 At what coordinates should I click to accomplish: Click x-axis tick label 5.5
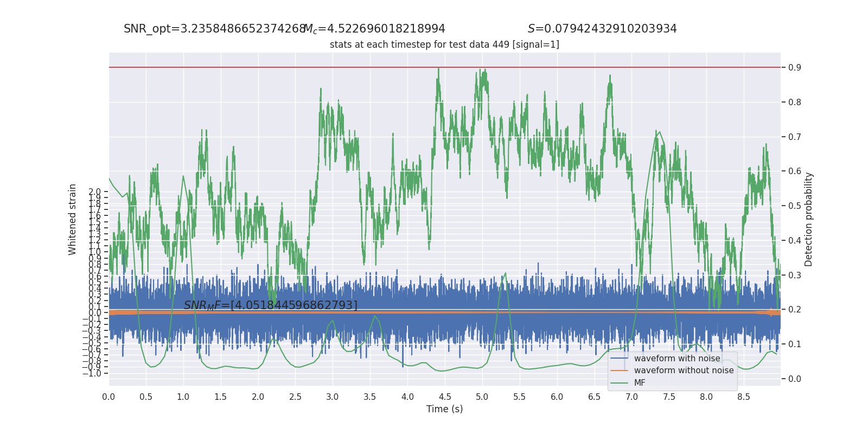tap(519, 397)
